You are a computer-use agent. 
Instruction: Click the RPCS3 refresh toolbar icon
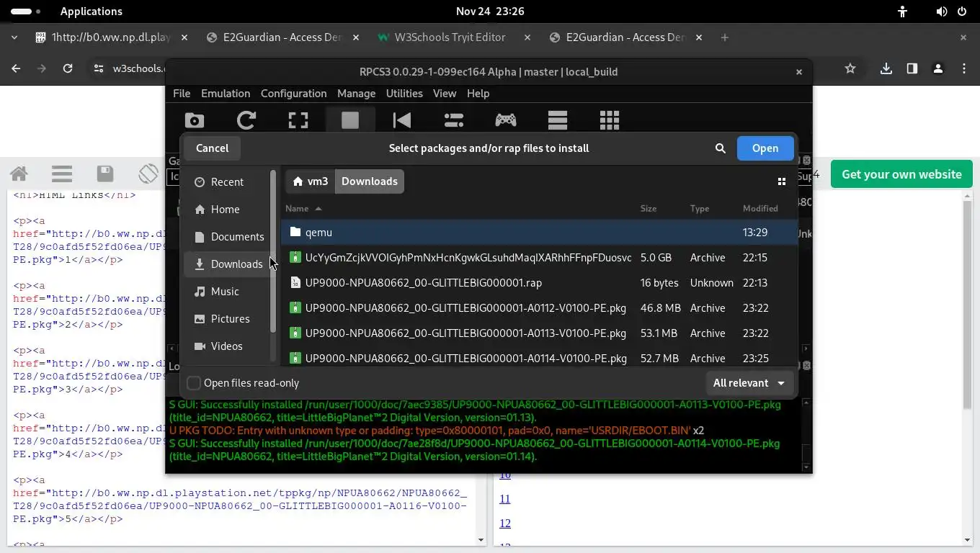(246, 120)
